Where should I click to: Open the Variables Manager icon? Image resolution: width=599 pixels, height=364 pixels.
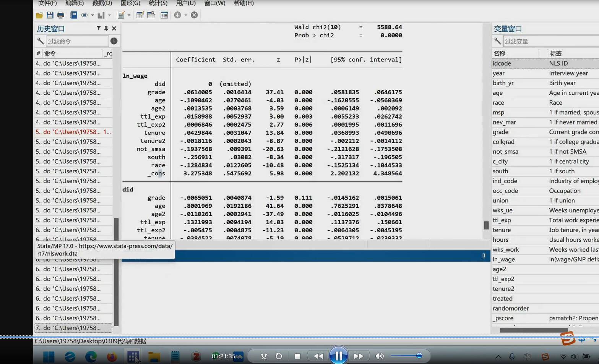164,15
